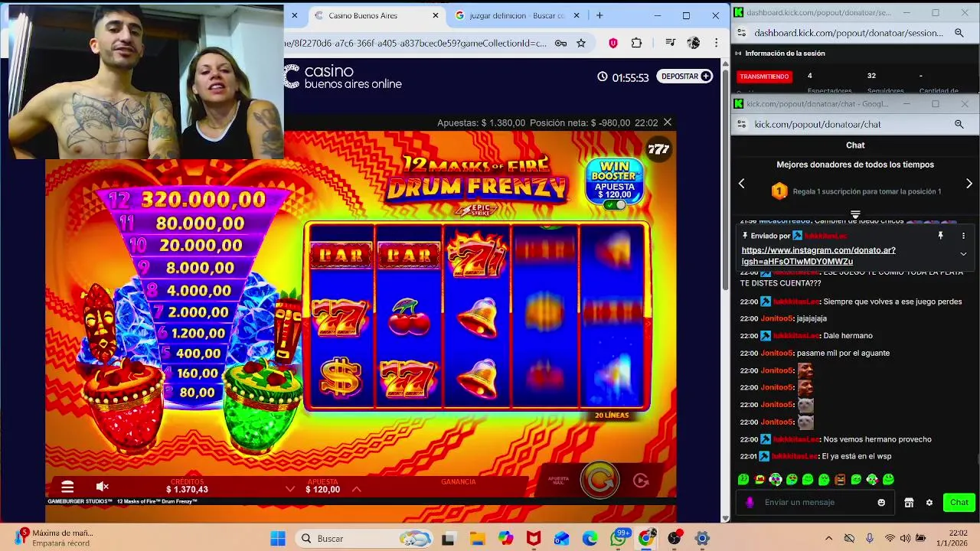Set max bet with the Apuesta Max button
The image size is (980, 551).
559,481
